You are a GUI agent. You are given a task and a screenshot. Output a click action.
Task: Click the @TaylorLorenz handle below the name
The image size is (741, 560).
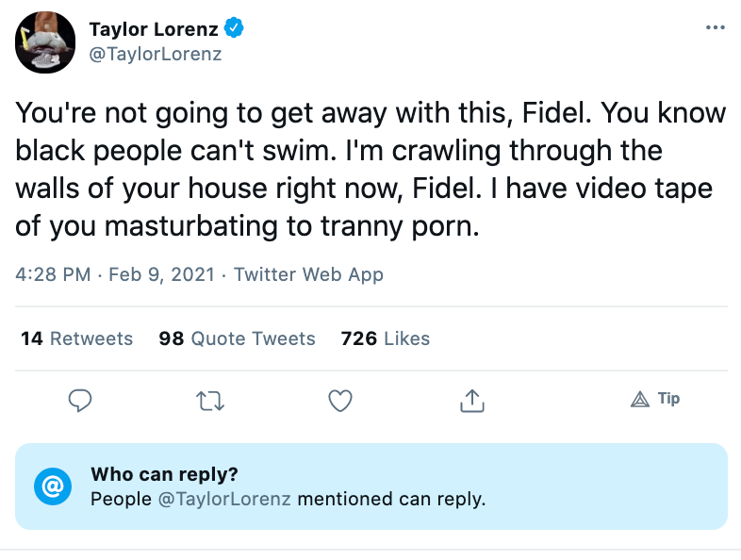(x=156, y=54)
